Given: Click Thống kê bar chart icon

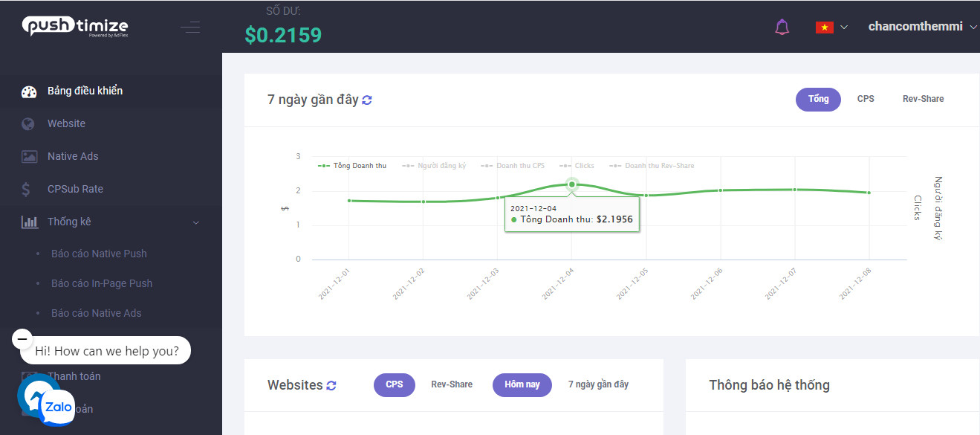Looking at the screenshot, I should 30,222.
